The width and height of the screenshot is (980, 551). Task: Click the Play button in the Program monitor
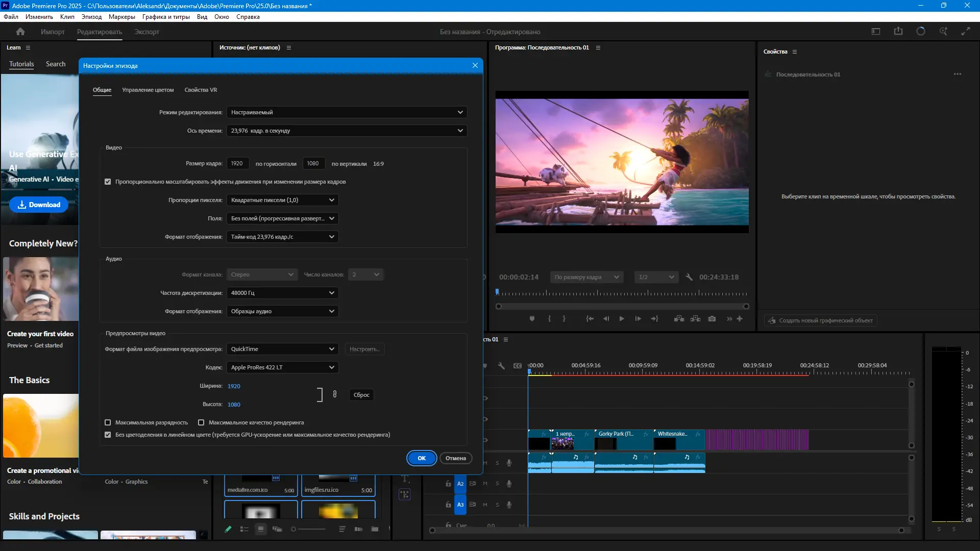point(622,318)
